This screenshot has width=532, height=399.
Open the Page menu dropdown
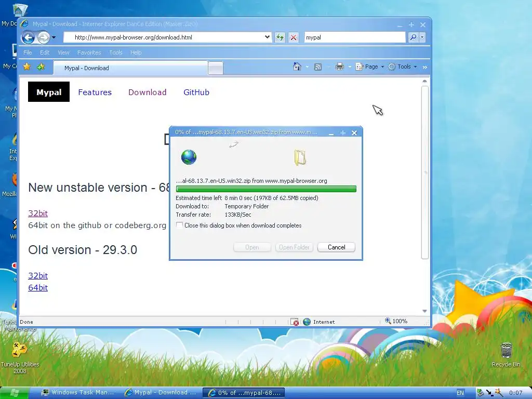tap(370, 67)
